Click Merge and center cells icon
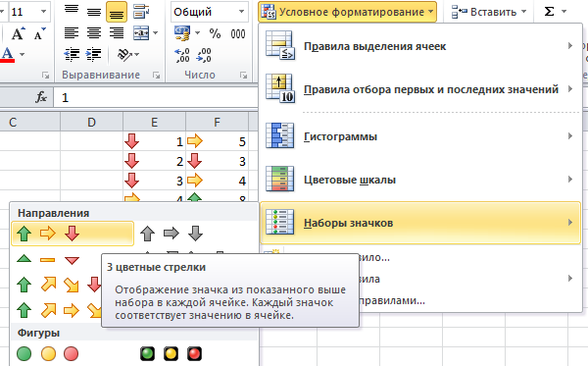The width and height of the screenshot is (588, 366). click(141, 33)
